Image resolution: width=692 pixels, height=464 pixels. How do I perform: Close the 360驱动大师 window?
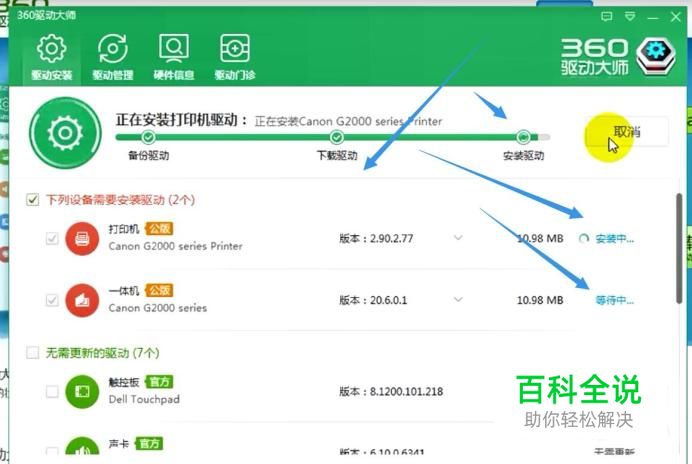pos(676,17)
